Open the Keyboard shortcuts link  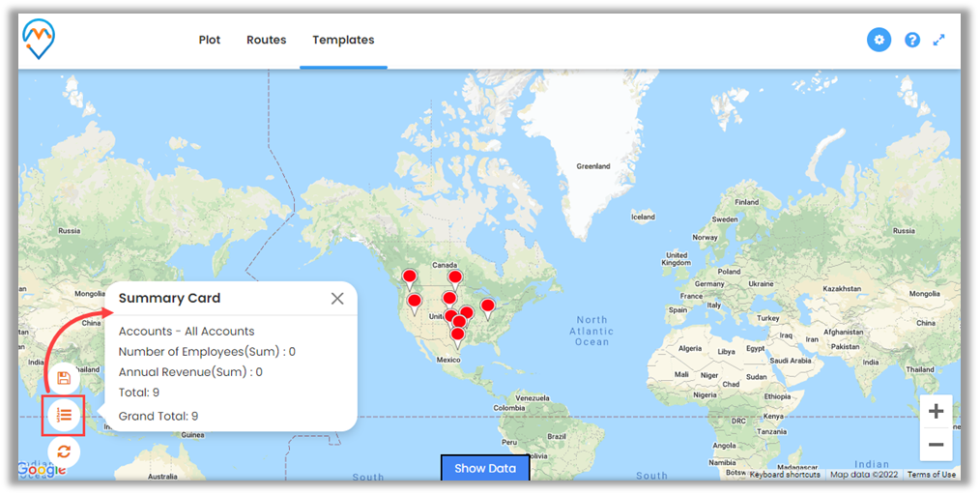point(784,475)
